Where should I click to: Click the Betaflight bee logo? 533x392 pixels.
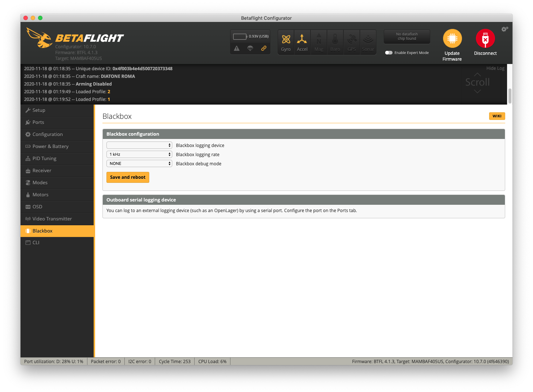pyautogui.click(x=40, y=38)
